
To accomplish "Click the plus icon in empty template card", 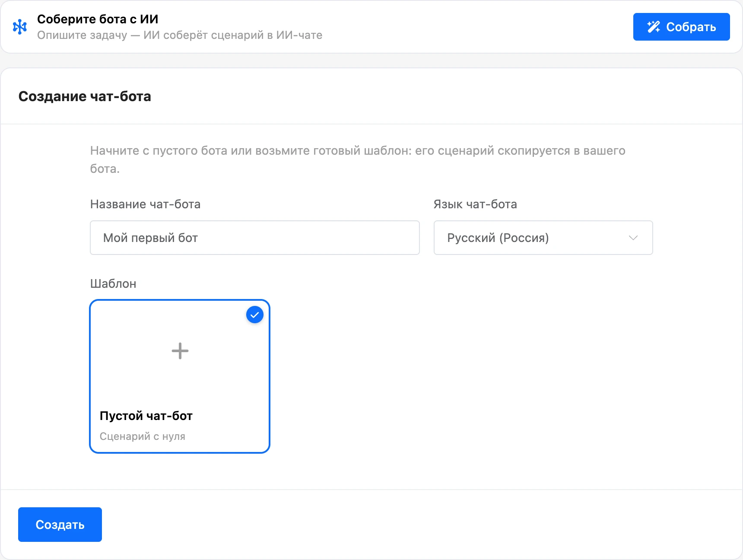I will click(180, 351).
